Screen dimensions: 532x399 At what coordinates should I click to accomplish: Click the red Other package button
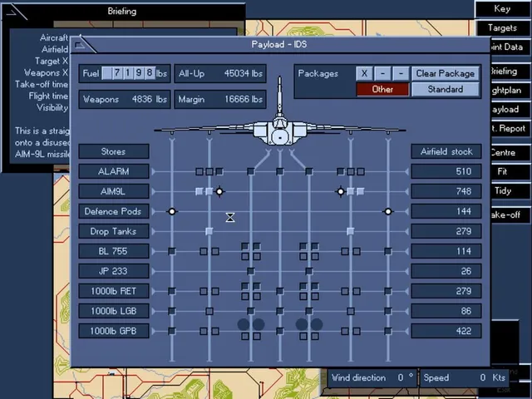(x=382, y=90)
